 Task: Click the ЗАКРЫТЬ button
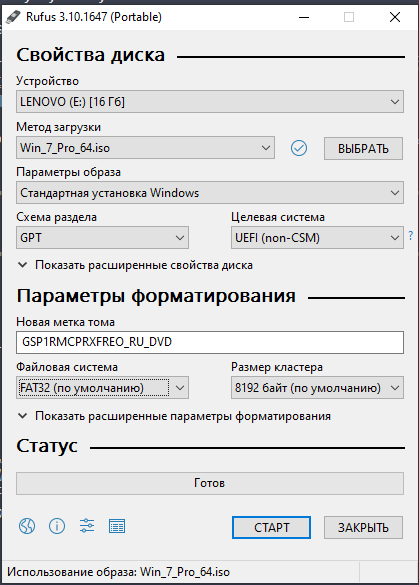[363, 528]
